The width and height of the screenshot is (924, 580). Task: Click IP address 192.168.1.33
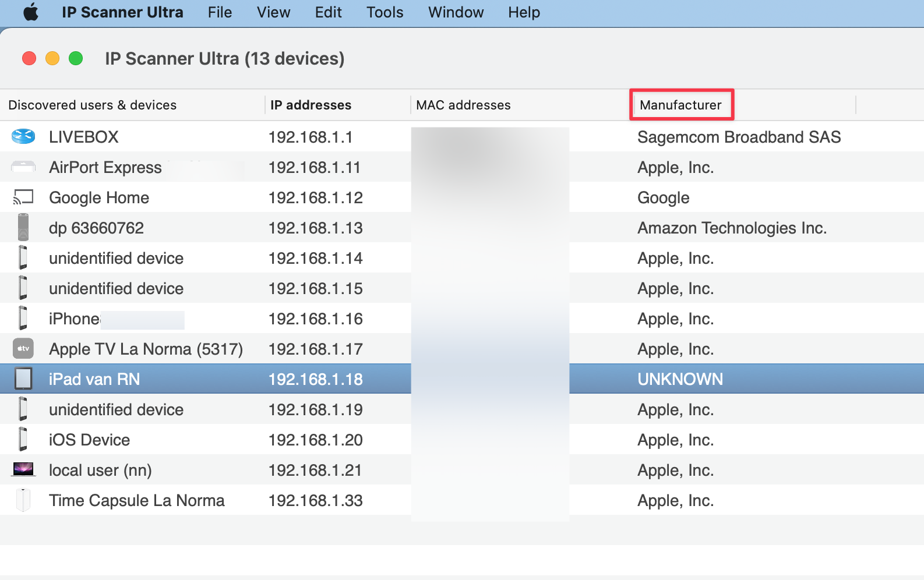coord(316,500)
